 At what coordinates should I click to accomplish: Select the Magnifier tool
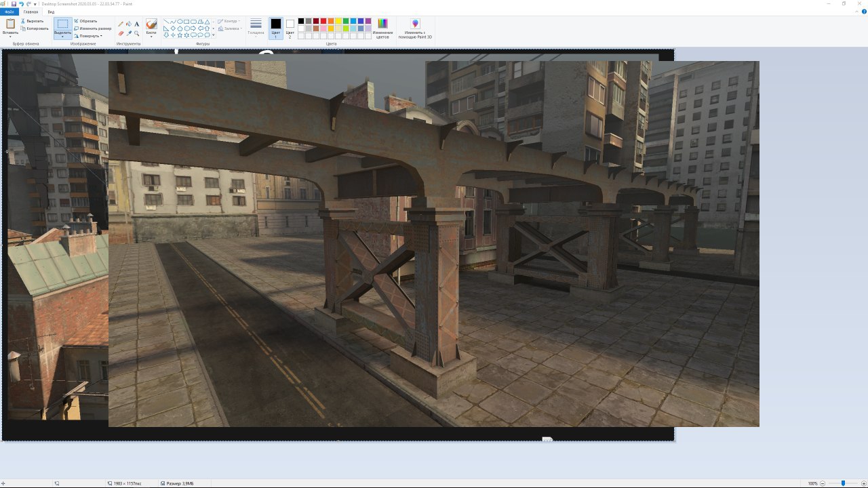136,33
